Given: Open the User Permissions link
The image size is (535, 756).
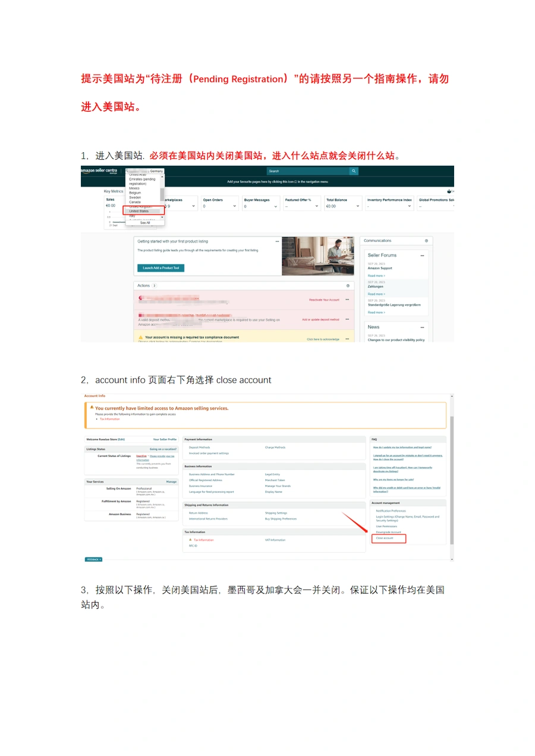Looking at the screenshot, I should click(387, 526).
